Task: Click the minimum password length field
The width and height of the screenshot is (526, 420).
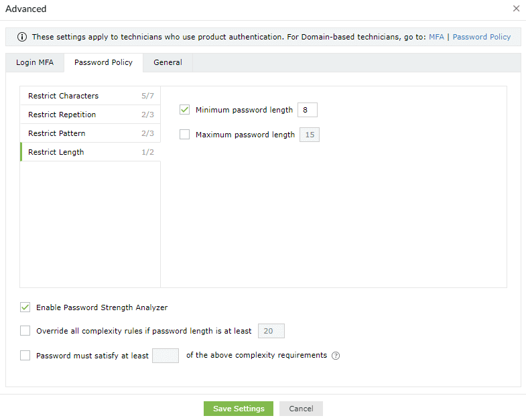Action: click(x=307, y=110)
